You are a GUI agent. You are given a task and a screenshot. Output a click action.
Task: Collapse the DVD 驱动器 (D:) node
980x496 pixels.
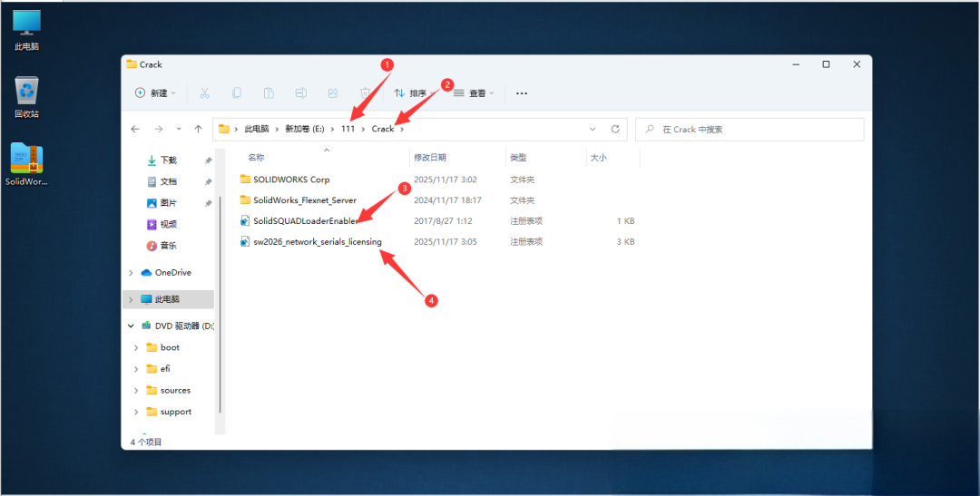pos(131,326)
